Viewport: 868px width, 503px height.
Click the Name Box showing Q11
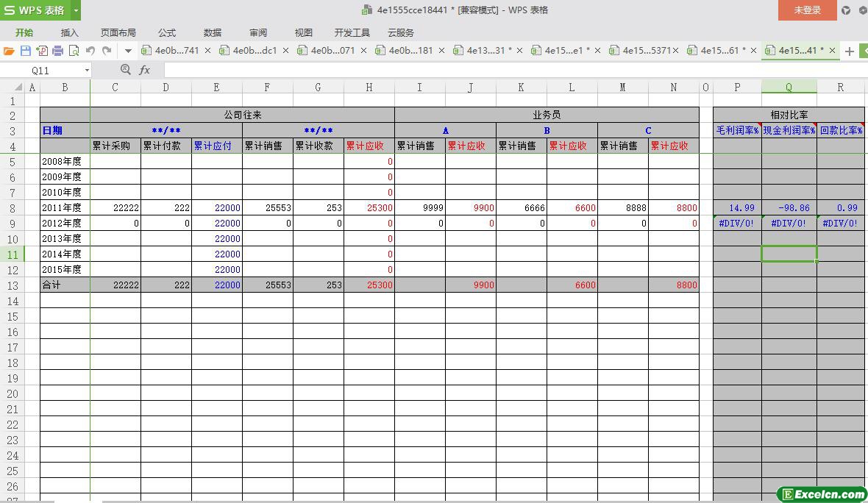(40, 71)
